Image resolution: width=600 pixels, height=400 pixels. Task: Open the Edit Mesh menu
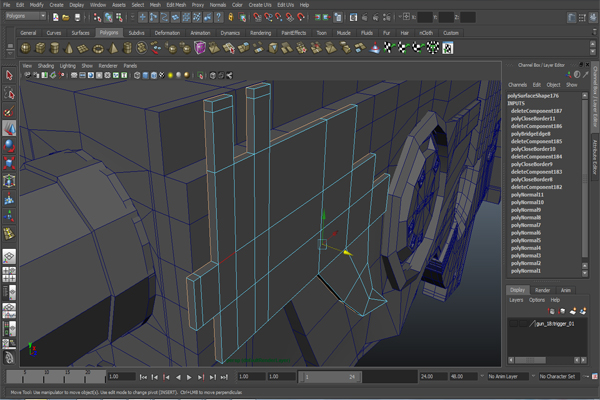176,5
